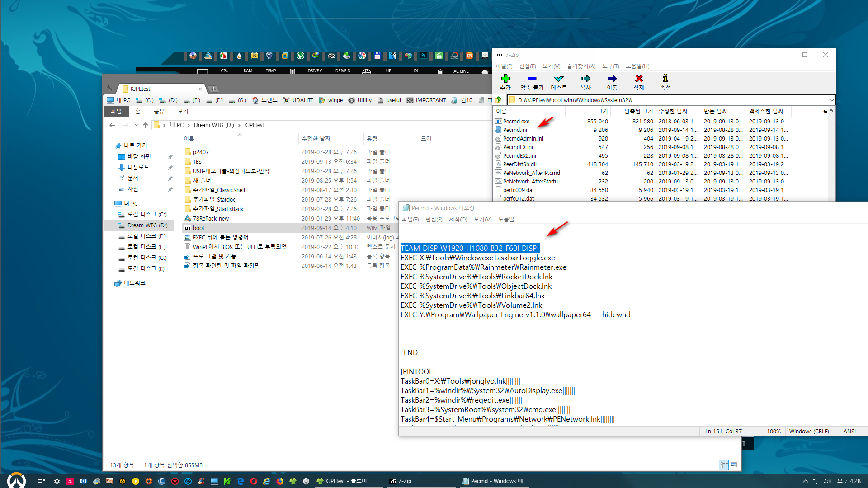Switch to Pecmd Notepad taskbar button
868x488 pixels.
[495, 481]
